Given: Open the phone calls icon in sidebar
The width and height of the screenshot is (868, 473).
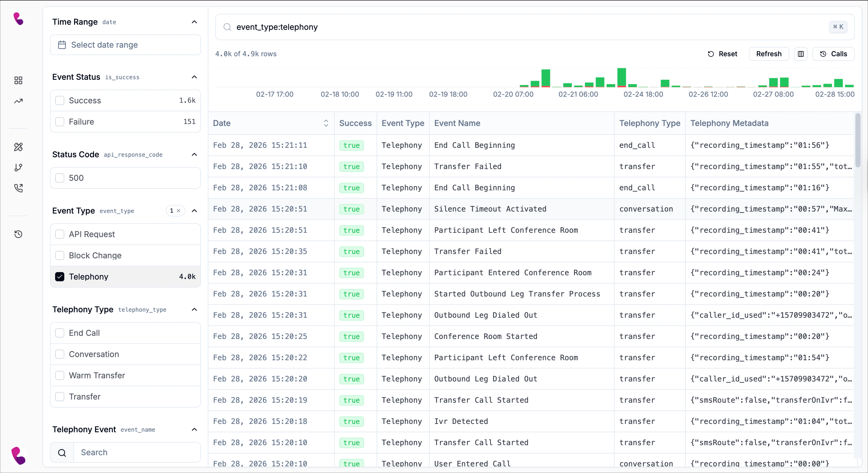Looking at the screenshot, I should tap(18, 188).
